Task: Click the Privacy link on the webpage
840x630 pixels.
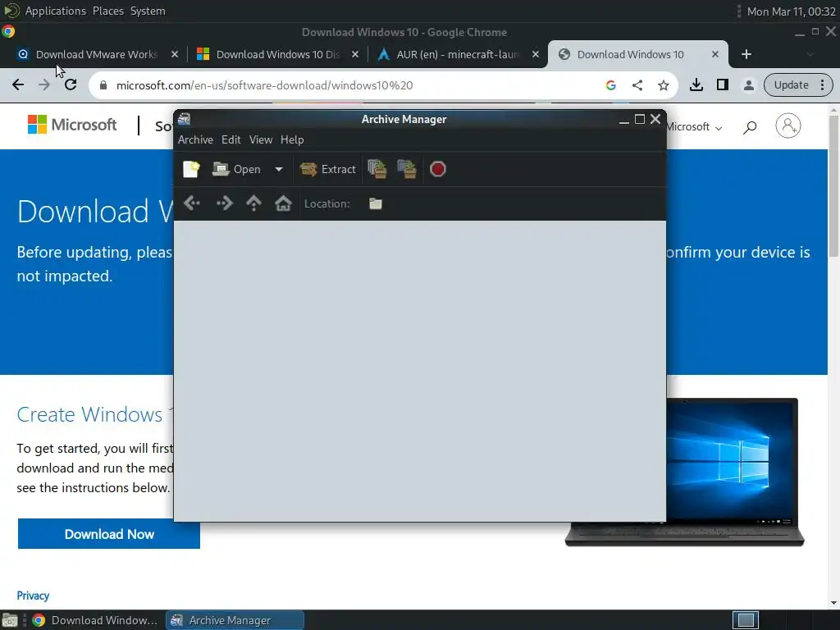Action: 33,596
